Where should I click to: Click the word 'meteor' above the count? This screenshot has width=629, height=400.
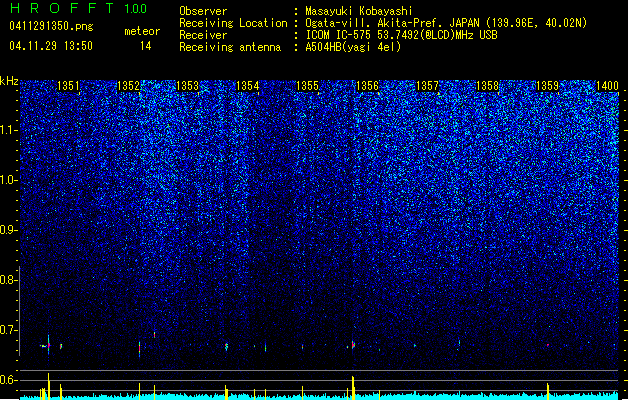pyautogui.click(x=142, y=31)
